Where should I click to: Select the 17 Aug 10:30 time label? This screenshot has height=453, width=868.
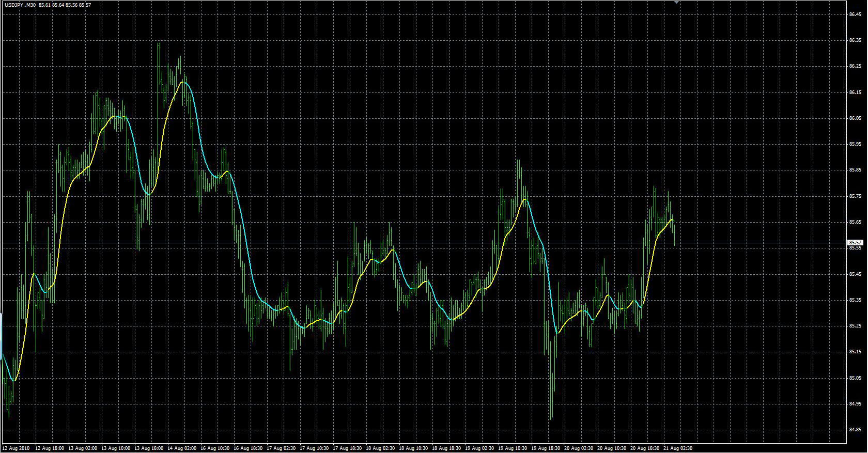pos(314,448)
